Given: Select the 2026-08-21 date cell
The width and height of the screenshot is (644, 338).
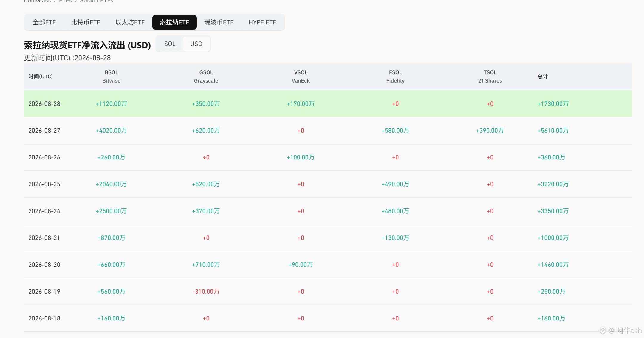Looking at the screenshot, I should click(44, 238).
